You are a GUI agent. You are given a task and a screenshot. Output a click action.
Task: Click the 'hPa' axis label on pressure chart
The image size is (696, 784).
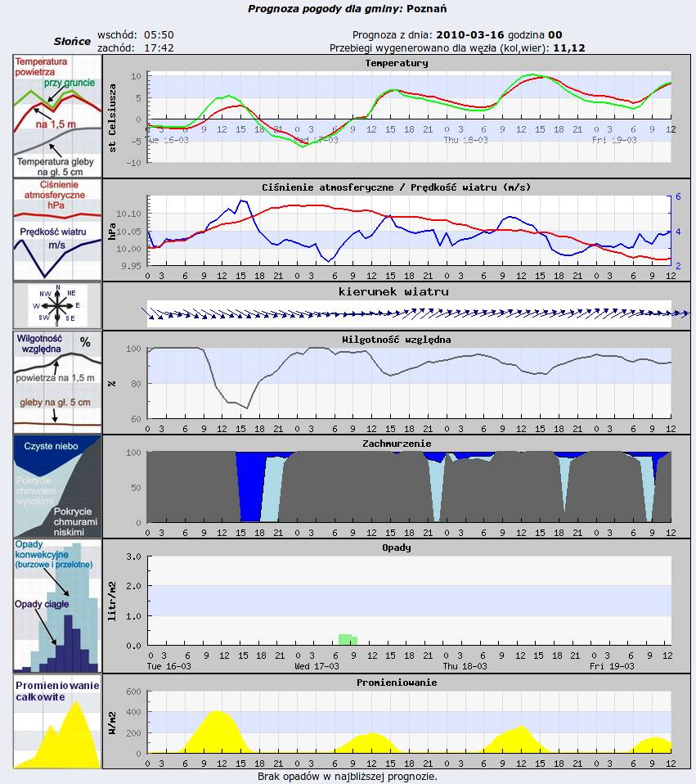[x=112, y=232]
